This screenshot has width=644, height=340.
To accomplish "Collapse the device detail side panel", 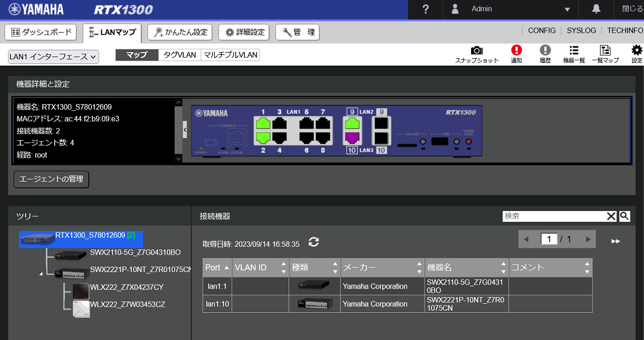I will click(185, 130).
